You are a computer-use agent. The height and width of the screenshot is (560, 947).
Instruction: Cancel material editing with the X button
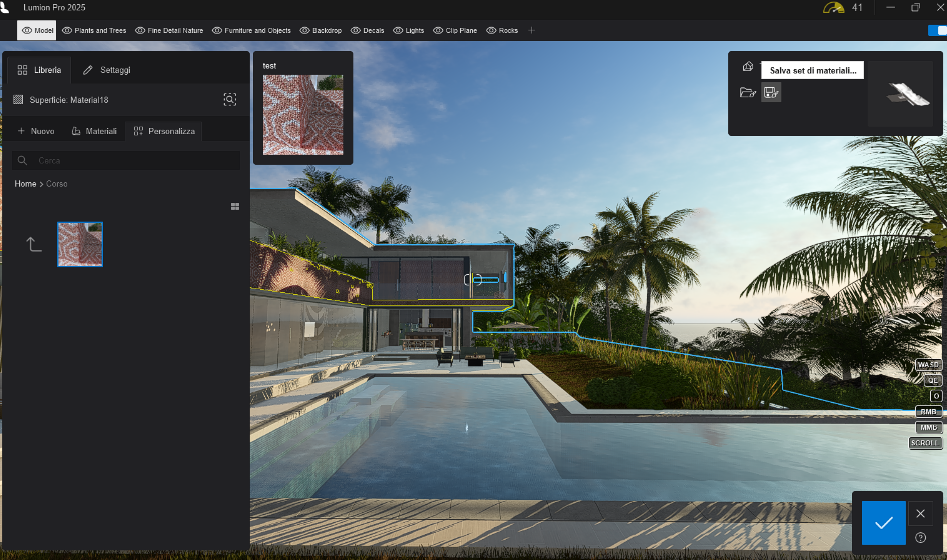coord(920,513)
